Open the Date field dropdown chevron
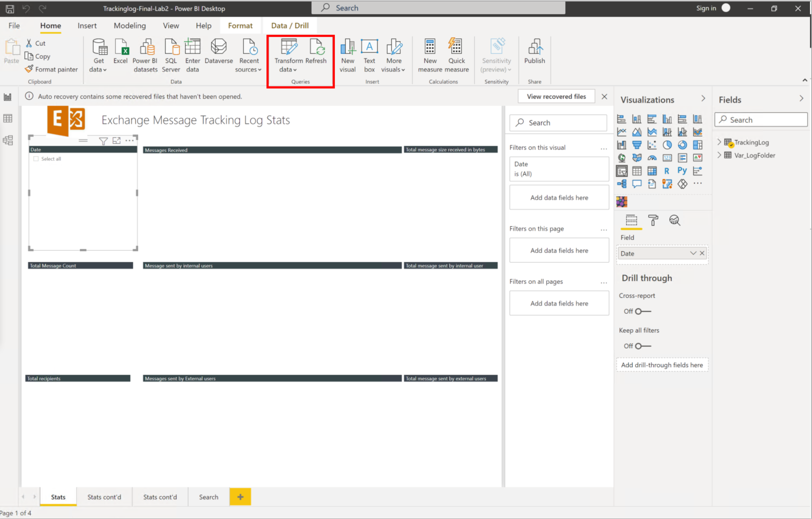812x519 pixels. pos(692,253)
